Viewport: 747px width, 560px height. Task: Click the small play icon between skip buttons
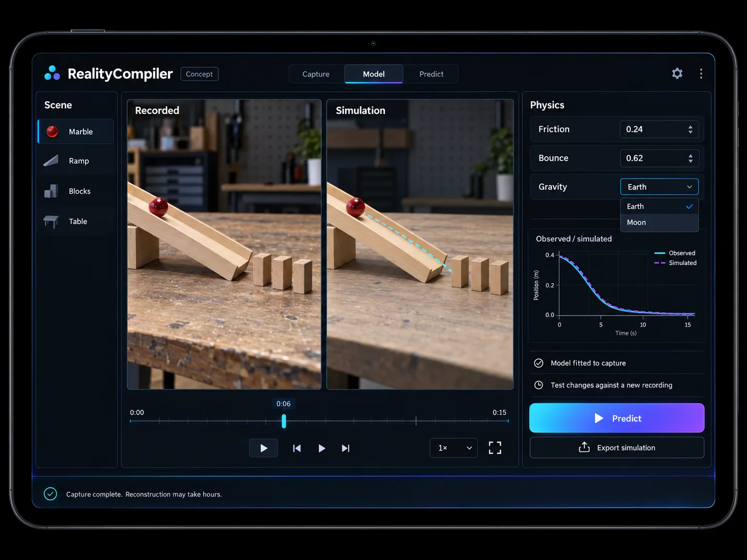[x=321, y=448]
